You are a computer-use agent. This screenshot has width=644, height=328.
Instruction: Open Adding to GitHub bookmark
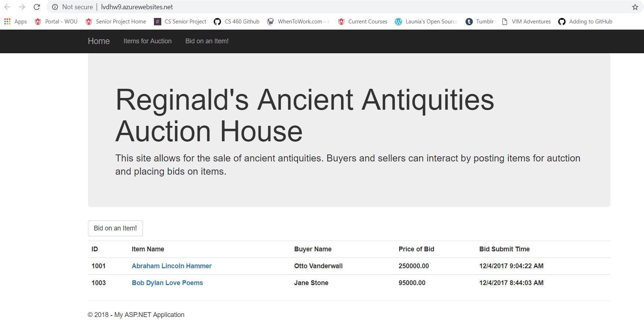tap(585, 22)
